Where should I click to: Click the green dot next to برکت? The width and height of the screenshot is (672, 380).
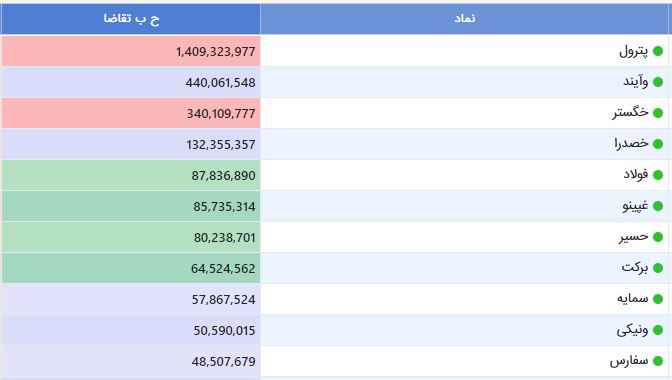[x=658, y=268]
